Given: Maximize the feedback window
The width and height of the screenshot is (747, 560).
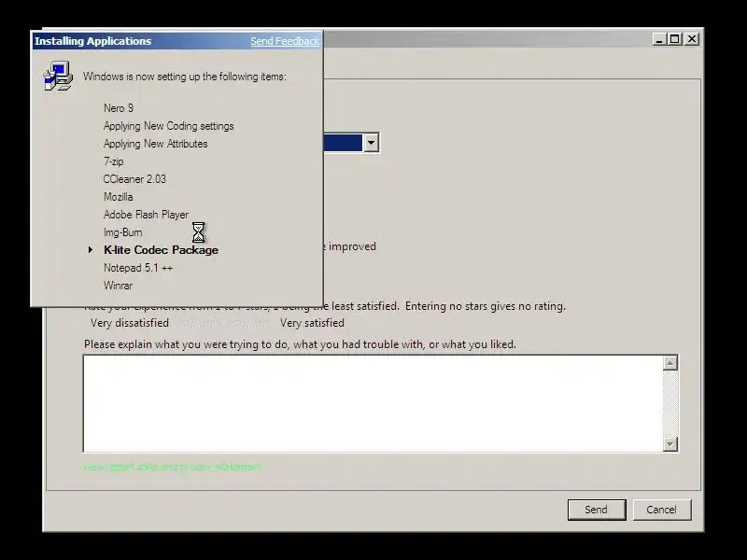Looking at the screenshot, I should [x=674, y=39].
